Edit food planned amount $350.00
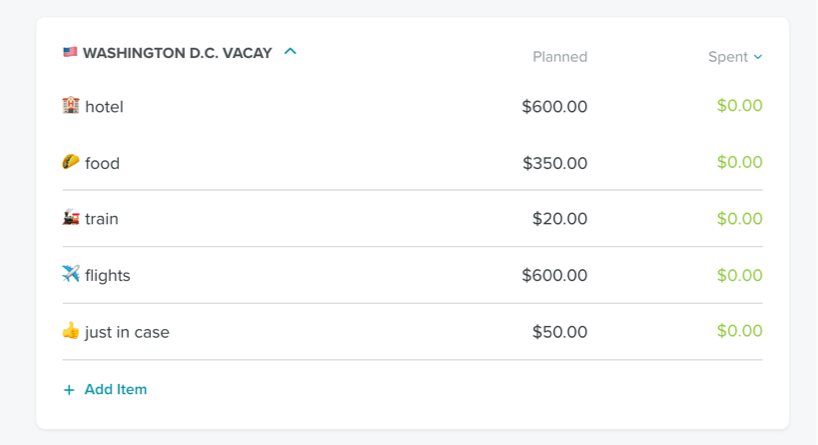818x445 pixels. (x=555, y=163)
